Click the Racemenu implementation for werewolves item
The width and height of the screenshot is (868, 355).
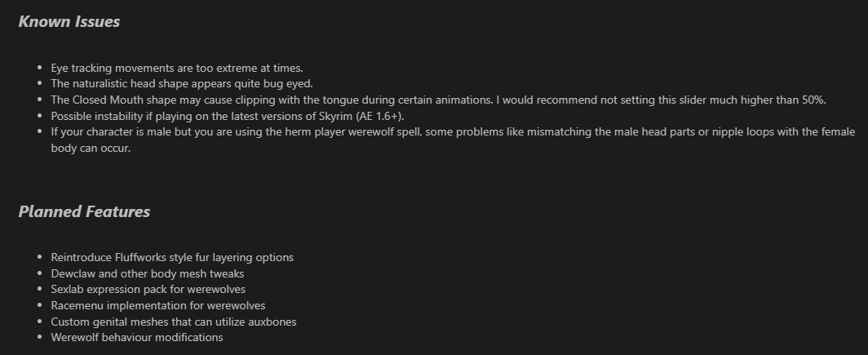[x=157, y=306]
